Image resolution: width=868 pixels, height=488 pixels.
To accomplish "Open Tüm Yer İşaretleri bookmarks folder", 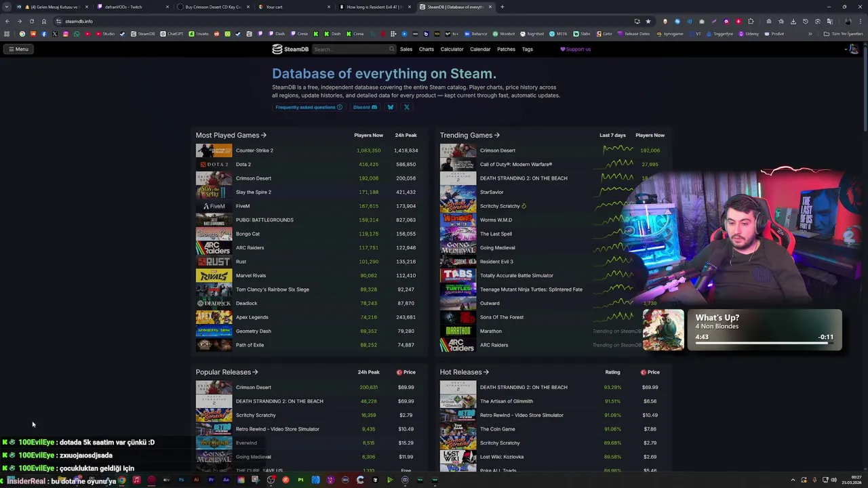I will click(x=843, y=34).
